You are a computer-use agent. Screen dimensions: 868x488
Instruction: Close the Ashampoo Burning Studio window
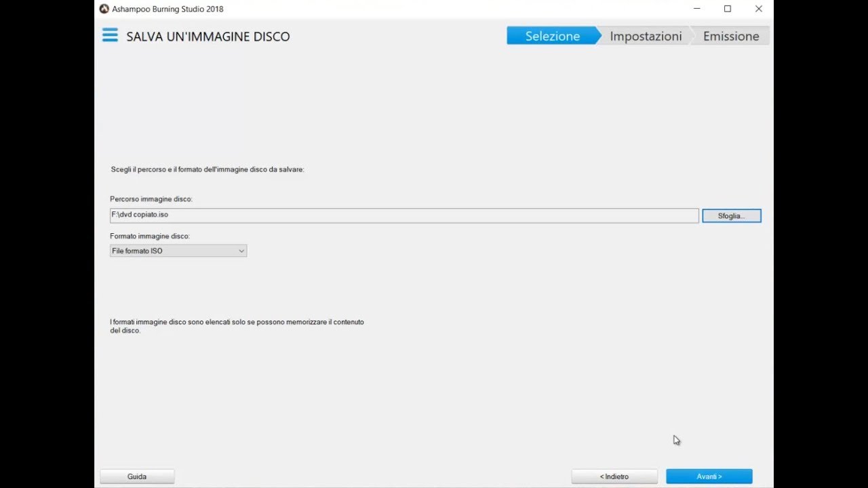click(759, 9)
